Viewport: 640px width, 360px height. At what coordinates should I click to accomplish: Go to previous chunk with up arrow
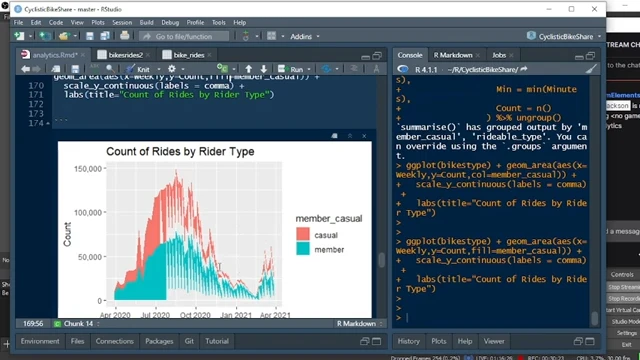tap(249, 69)
